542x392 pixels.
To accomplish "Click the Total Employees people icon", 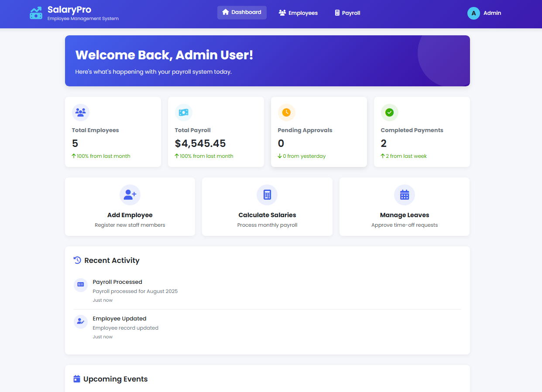I will [80, 112].
